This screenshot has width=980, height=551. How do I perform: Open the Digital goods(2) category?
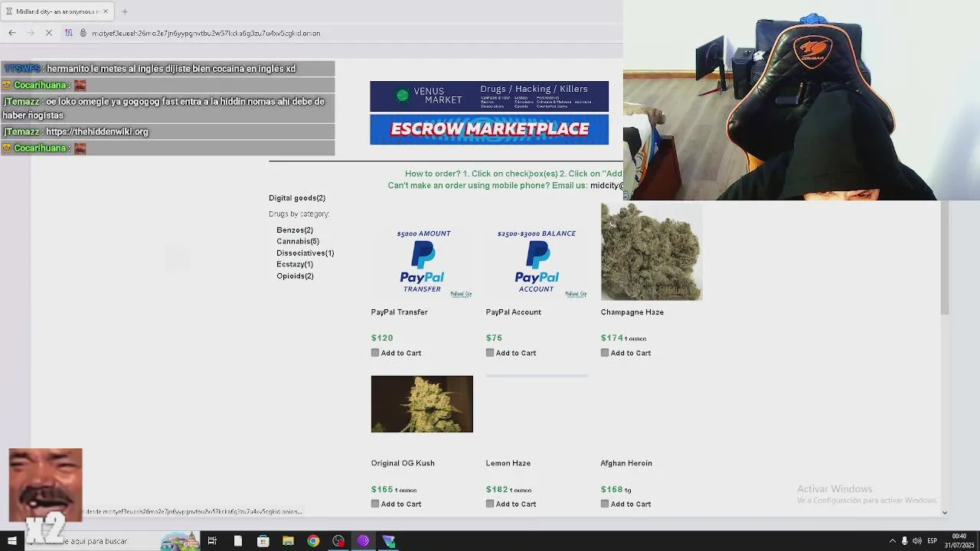pos(297,198)
